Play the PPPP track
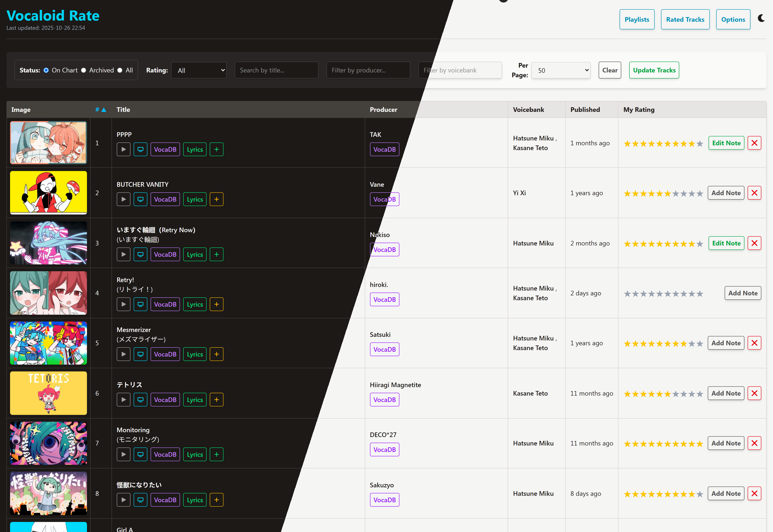The image size is (773, 532). [123, 149]
